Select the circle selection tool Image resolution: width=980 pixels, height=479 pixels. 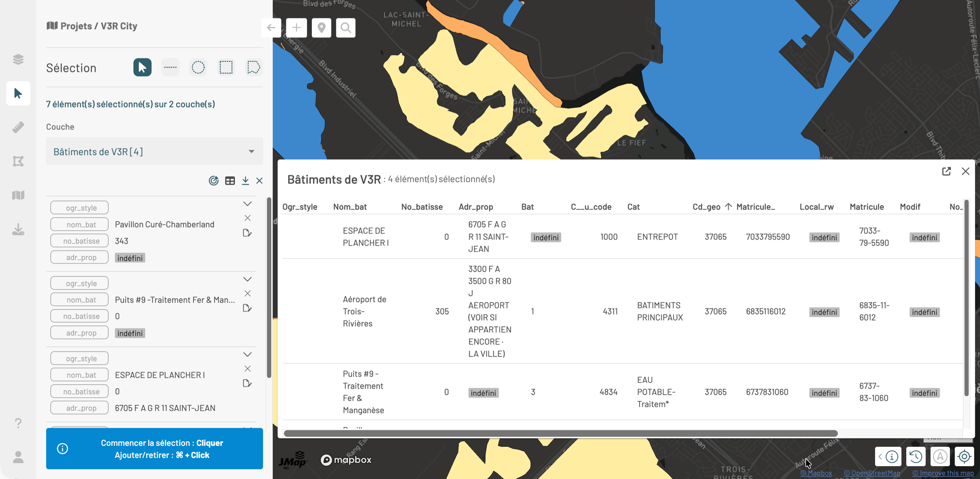(x=198, y=68)
